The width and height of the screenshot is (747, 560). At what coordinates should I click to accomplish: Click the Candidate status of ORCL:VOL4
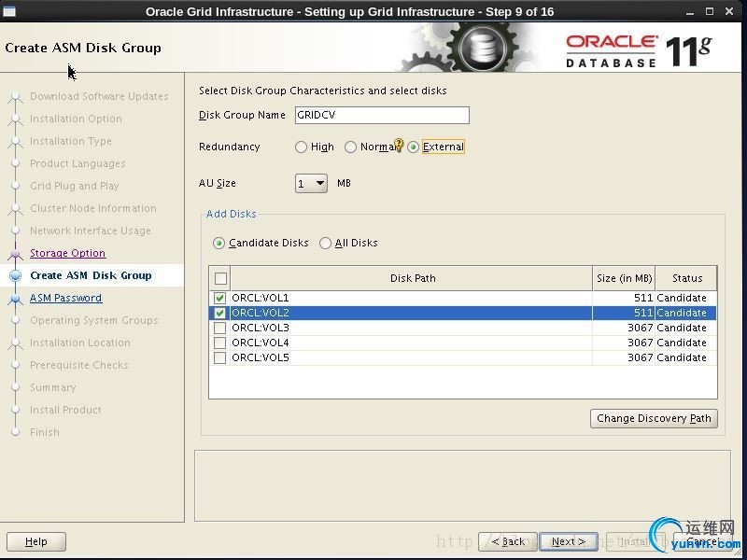pos(682,343)
